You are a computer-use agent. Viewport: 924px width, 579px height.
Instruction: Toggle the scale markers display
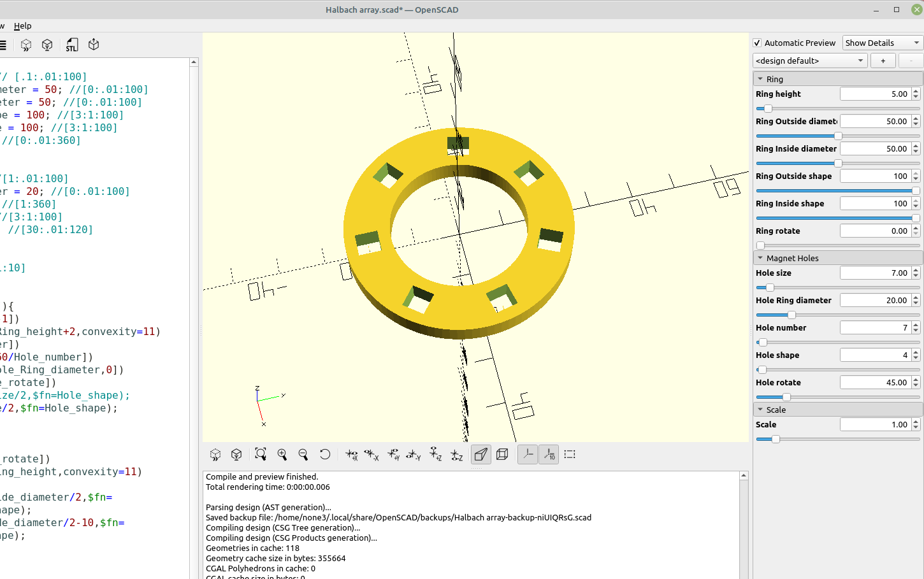tap(549, 454)
